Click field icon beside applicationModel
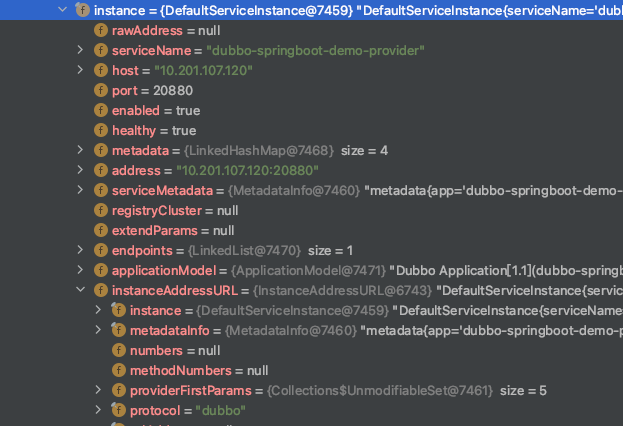 [101, 270]
